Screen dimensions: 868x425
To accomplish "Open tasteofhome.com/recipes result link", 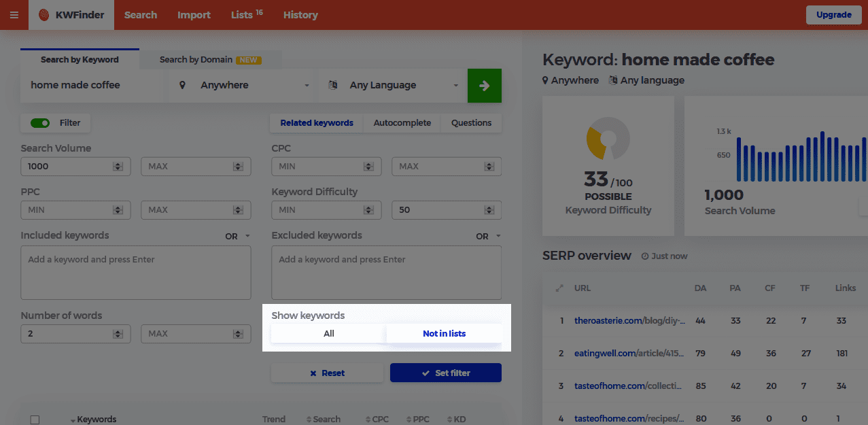I will pyautogui.click(x=630, y=418).
